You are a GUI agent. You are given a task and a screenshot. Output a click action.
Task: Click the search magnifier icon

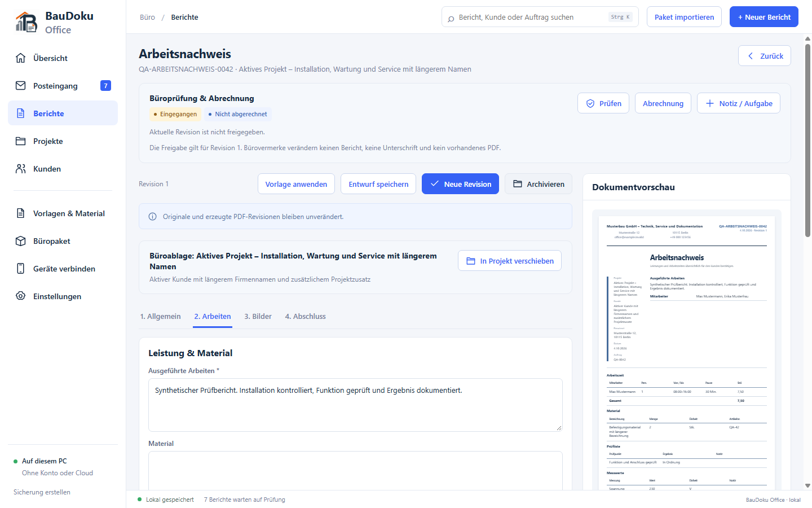[x=451, y=18]
